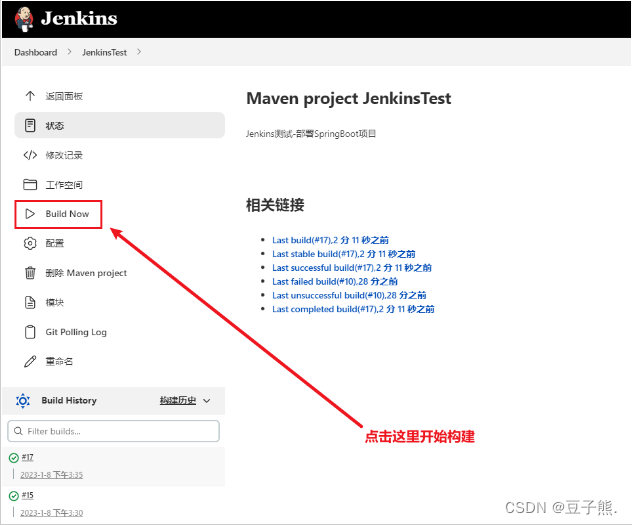Click the 配置 gear icon
The height and width of the screenshot is (525, 632).
tap(30, 243)
